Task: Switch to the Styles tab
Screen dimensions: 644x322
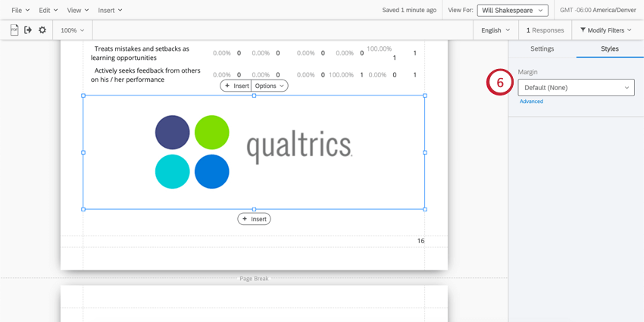Action: 610,48
